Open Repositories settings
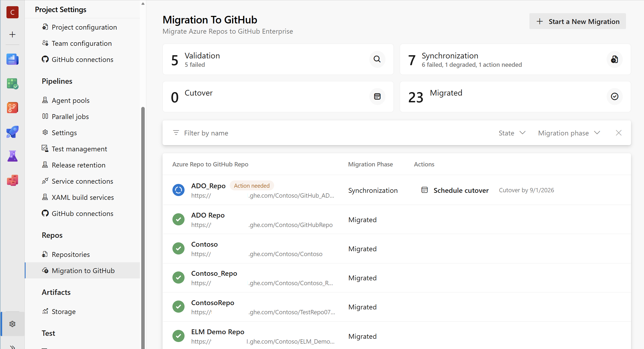 tap(82, 254)
